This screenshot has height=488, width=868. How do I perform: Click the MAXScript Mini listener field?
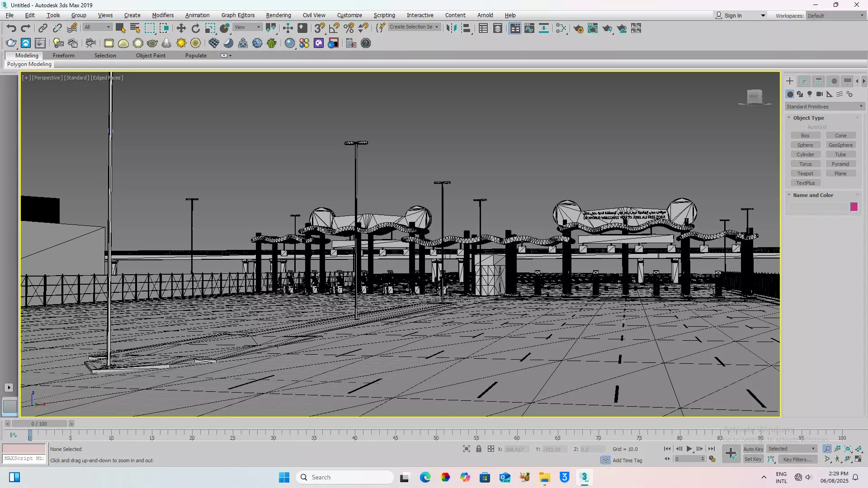24,458
